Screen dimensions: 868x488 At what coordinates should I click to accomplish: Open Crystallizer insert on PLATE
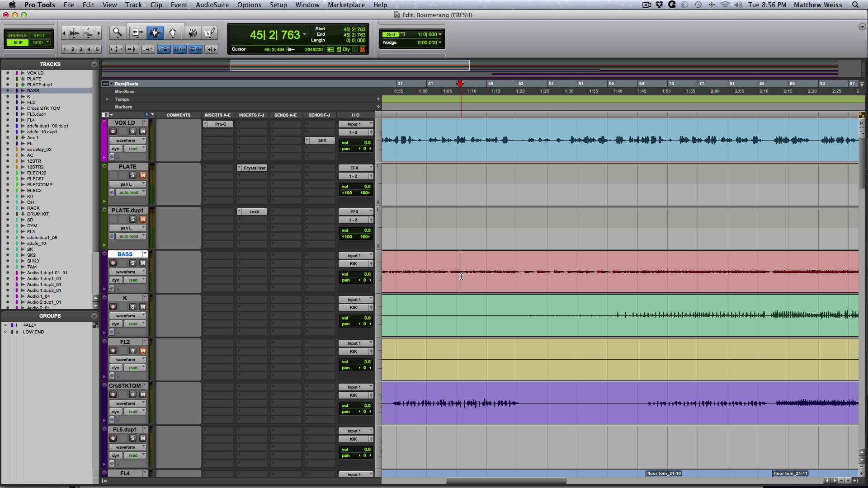click(x=252, y=168)
